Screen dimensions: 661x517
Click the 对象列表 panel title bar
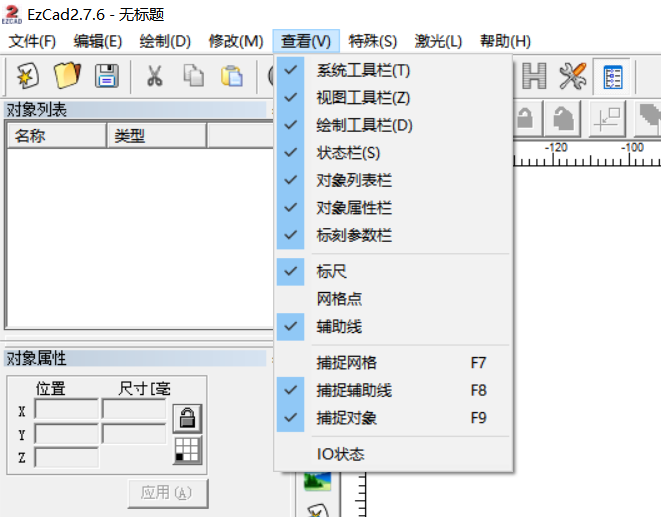(135, 110)
